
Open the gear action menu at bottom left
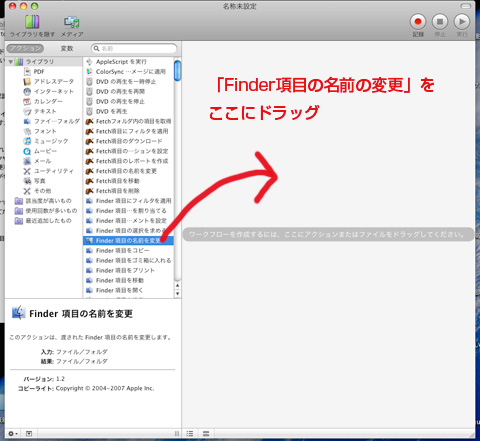pyautogui.click(x=13, y=434)
